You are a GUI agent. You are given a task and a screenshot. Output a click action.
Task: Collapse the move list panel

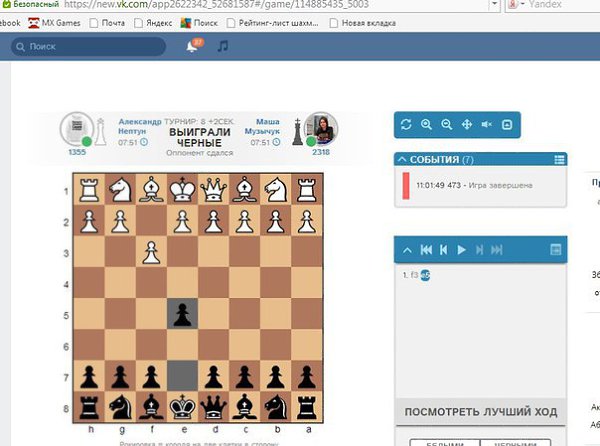click(x=407, y=249)
